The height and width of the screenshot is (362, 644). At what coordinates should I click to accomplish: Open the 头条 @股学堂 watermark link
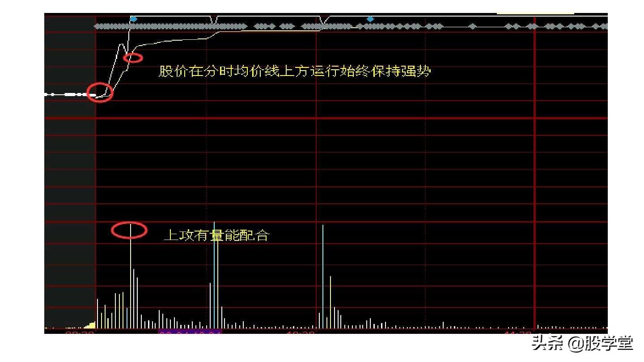click(582, 344)
